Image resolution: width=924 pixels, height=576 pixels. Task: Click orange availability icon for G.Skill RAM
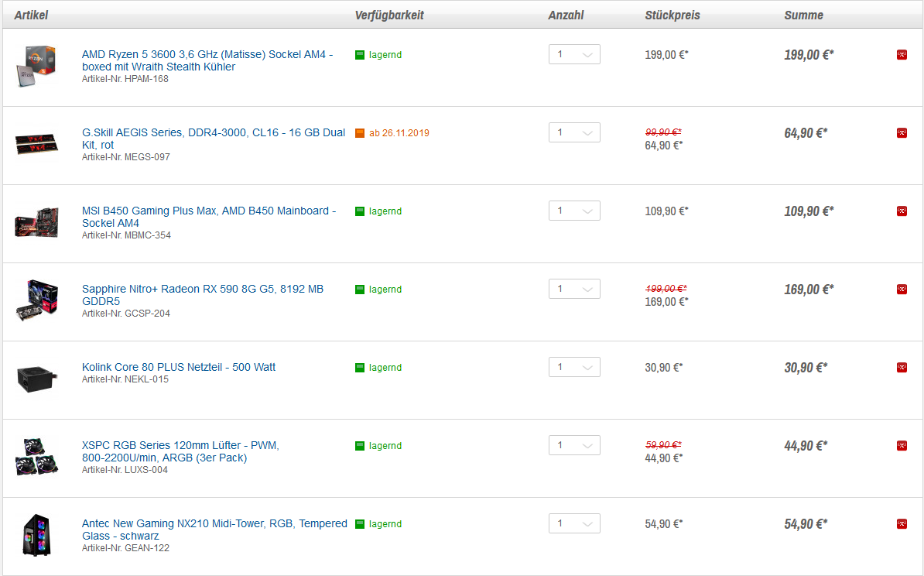point(360,133)
